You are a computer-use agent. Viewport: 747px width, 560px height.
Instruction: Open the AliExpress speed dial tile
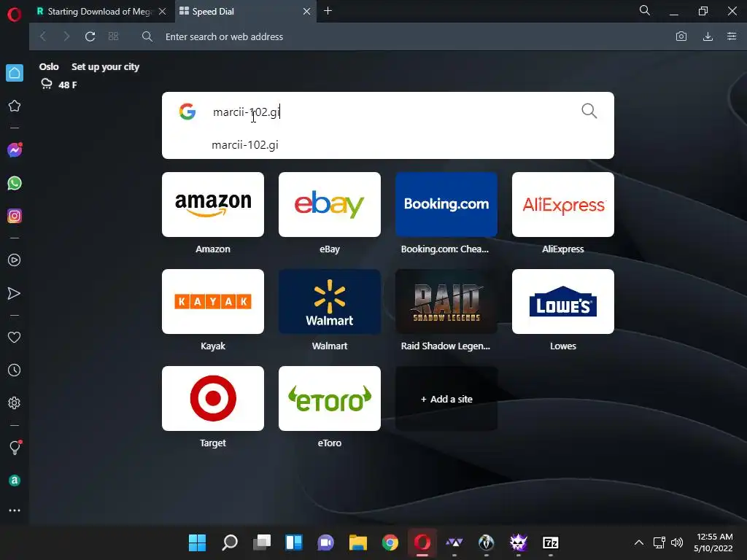point(563,204)
